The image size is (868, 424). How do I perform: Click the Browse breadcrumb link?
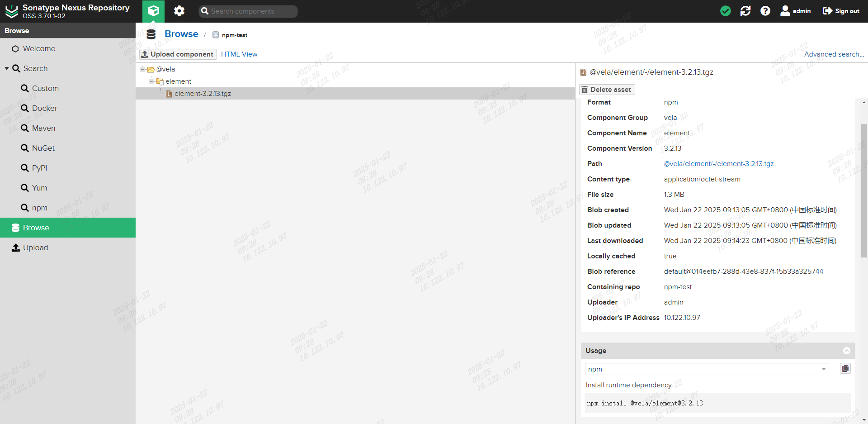coord(181,34)
